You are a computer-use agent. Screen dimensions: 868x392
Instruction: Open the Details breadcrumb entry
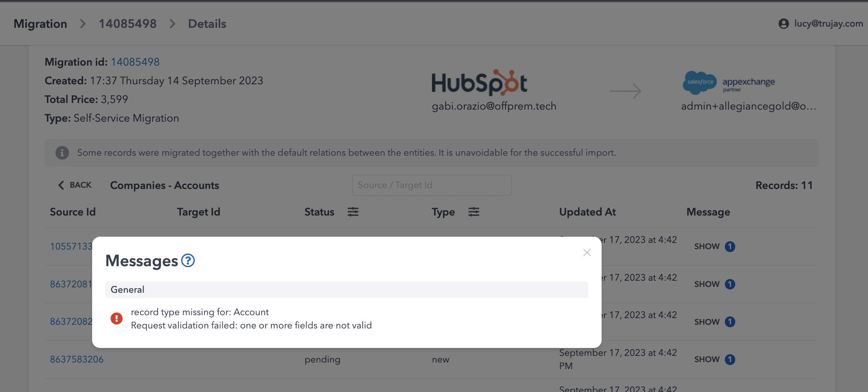(x=207, y=24)
